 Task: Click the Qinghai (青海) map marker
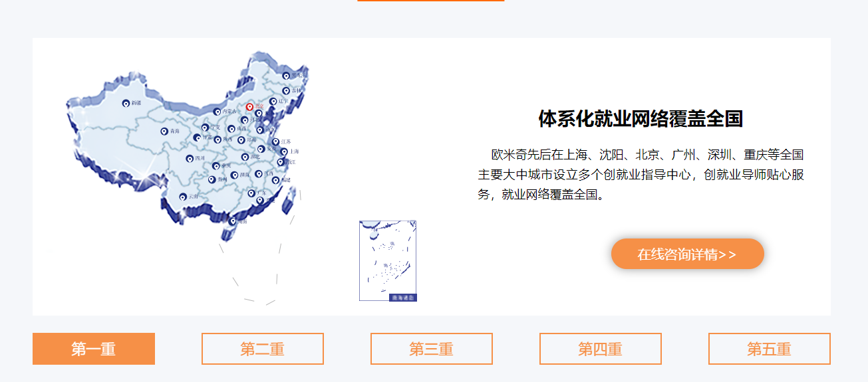164,132
